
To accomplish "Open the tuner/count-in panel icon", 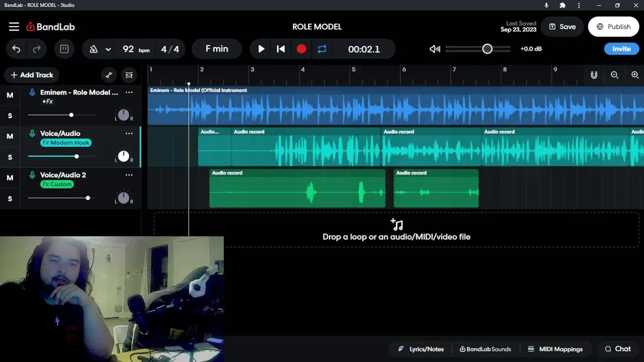I will pyautogui.click(x=64, y=49).
